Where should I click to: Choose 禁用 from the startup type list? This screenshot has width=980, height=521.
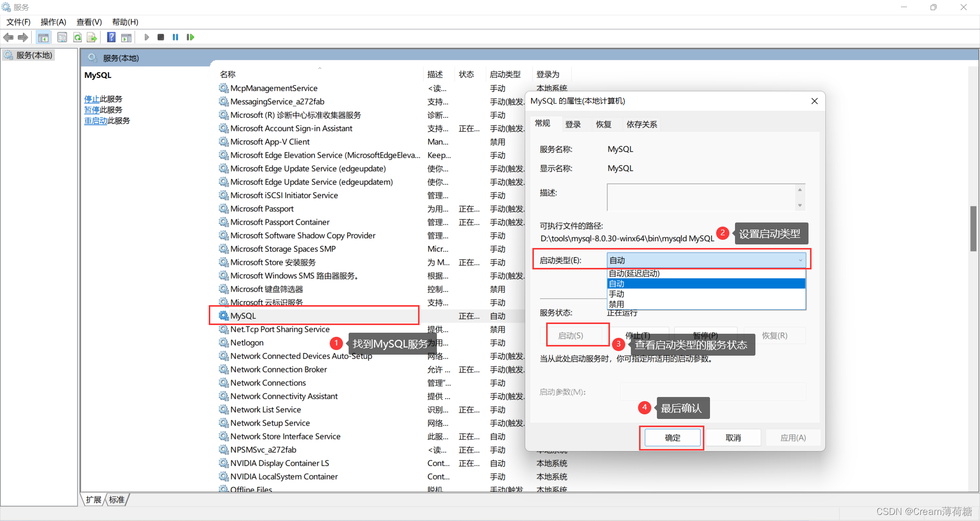pyautogui.click(x=706, y=304)
